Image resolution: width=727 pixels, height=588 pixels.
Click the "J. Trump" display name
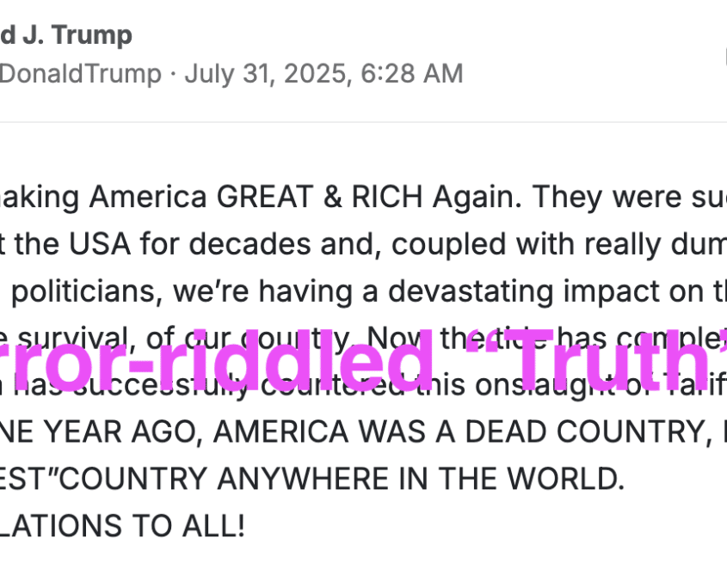pyautogui.click(x=77, y=35)
